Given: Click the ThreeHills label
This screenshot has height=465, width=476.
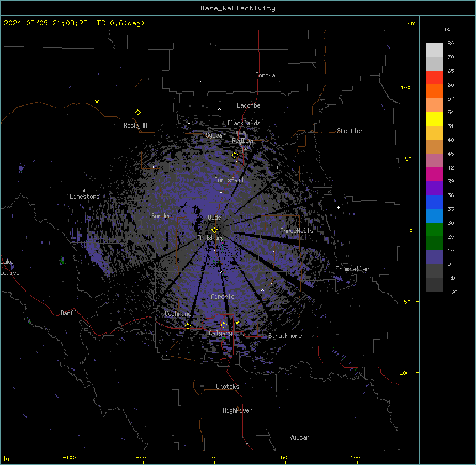Looking at the screenshot, I should (x=297, y=231).
